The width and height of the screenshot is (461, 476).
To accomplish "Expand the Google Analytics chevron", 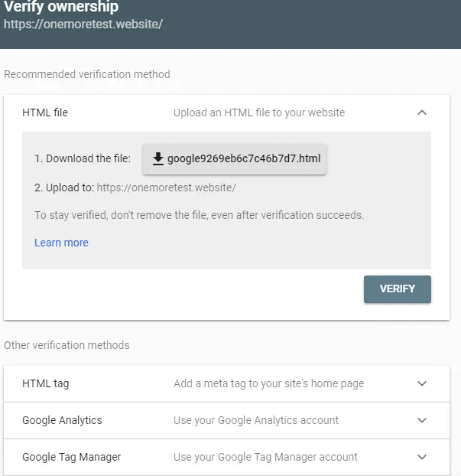I will [x=422, y=420].
